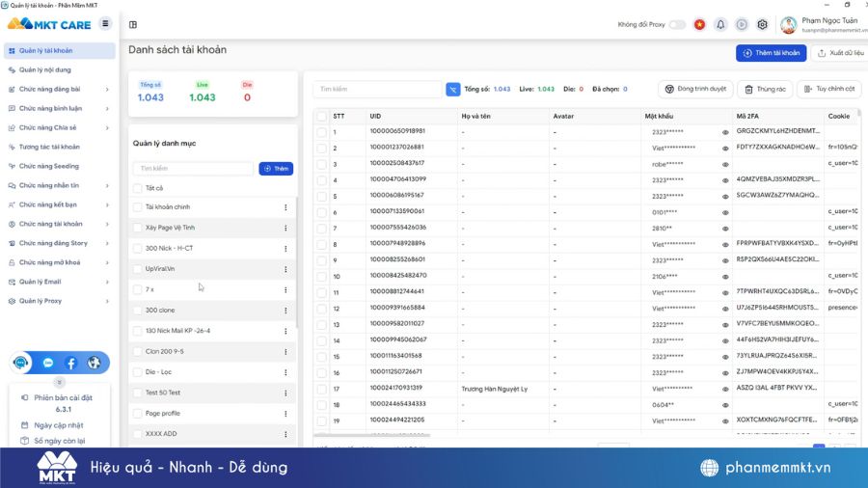Screen dimensions: 868x488
Task: Open settings via the gear icon
Action: coord(762,25)
